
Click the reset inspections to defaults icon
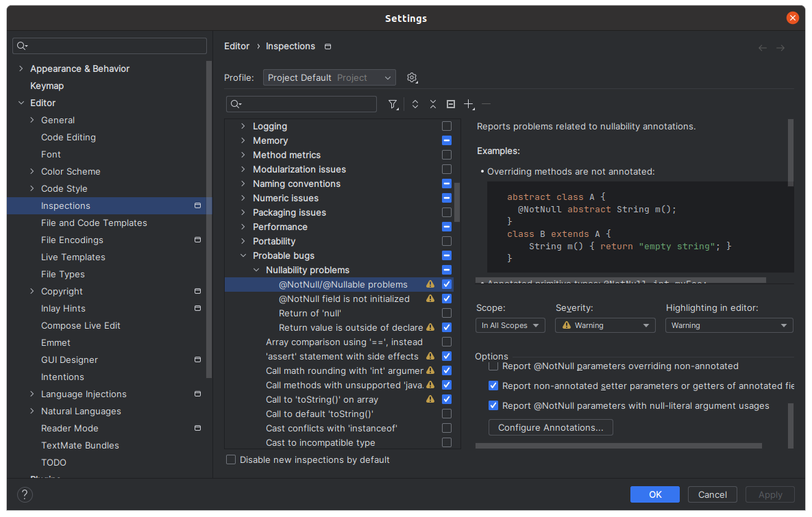point(450,103)
